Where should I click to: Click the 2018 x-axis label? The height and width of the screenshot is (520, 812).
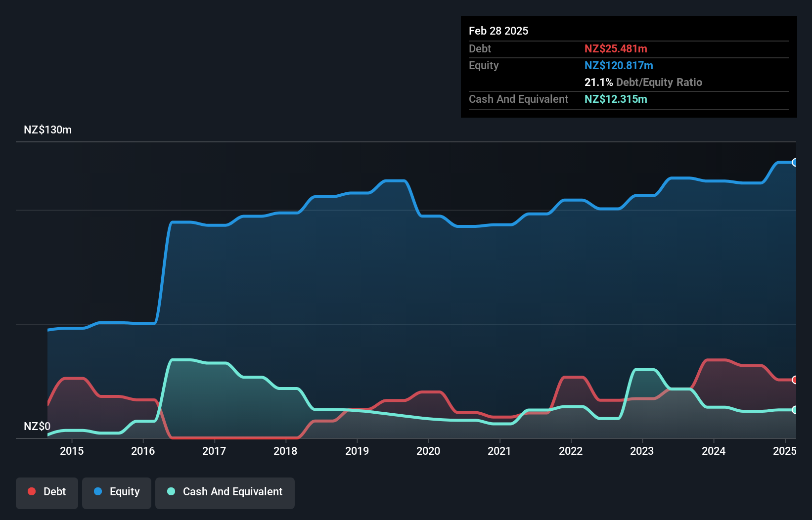point(285,451)
